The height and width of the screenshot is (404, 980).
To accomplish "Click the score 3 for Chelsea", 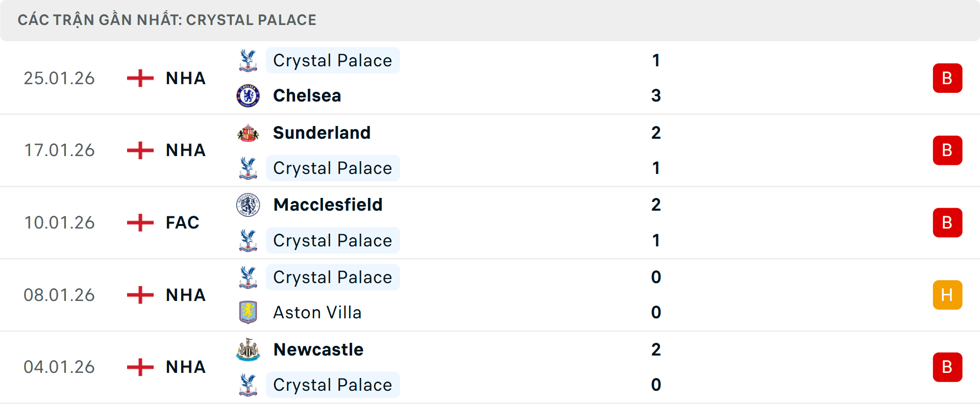I will tap(656, 95).
